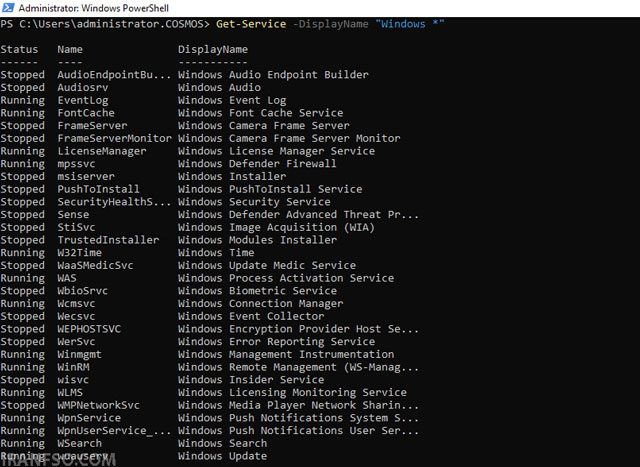
Task: Click 'Windows Audio Endpoint Builder' text
Action: click(273, 75)
